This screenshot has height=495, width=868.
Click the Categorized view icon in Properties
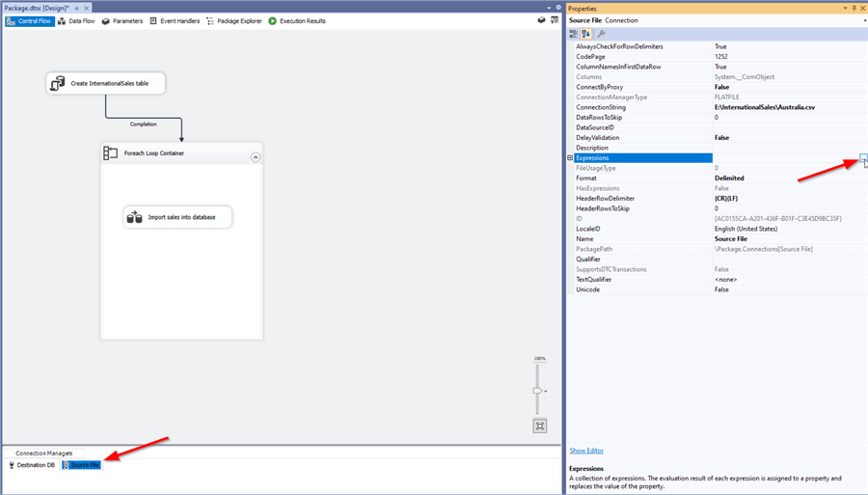574,34
